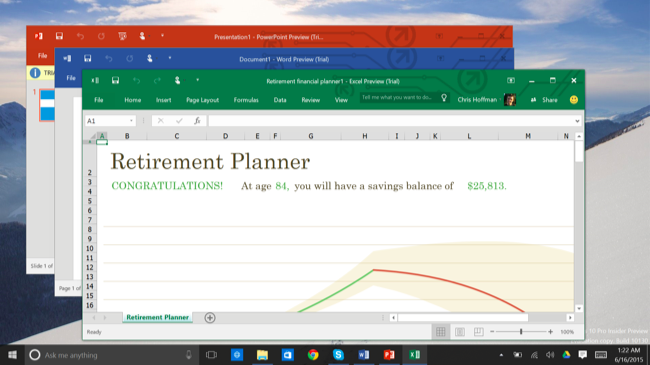This screenshot has width=650, height=365.
Task: Switch to Page Layout view icon
Action: coord(460,332)
